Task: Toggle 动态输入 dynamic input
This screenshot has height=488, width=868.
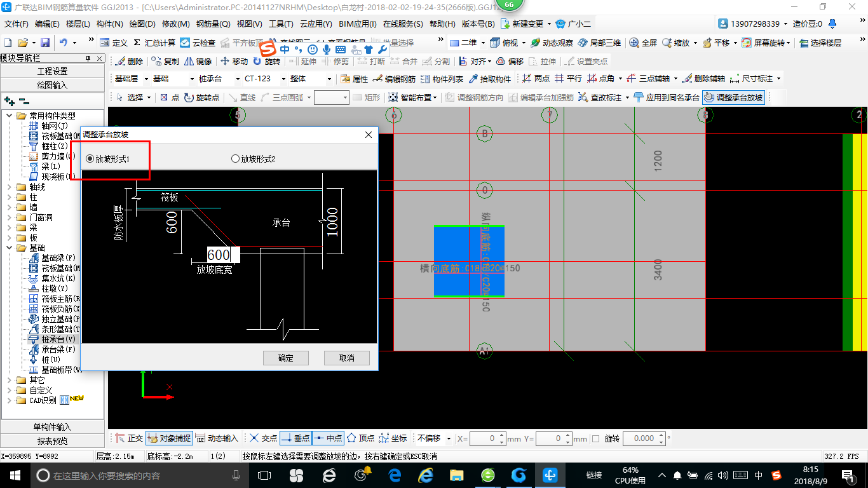Action: pos(217,438)
